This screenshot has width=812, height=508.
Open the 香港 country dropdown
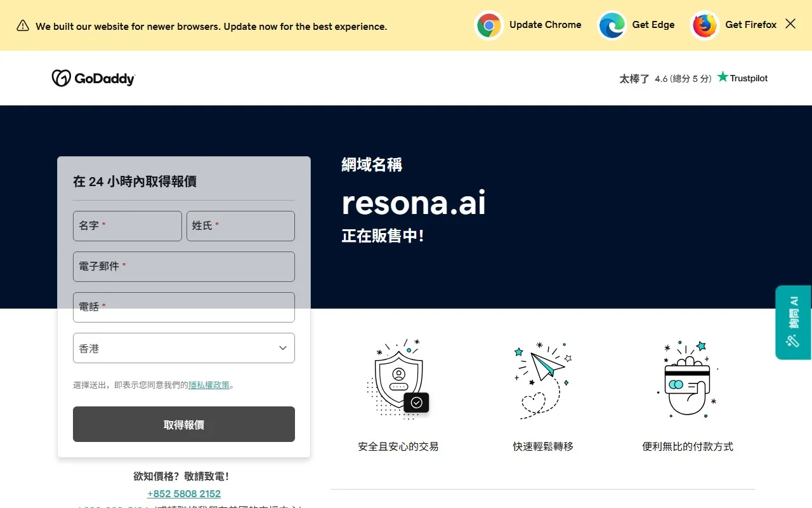click(x=184, y=348)
